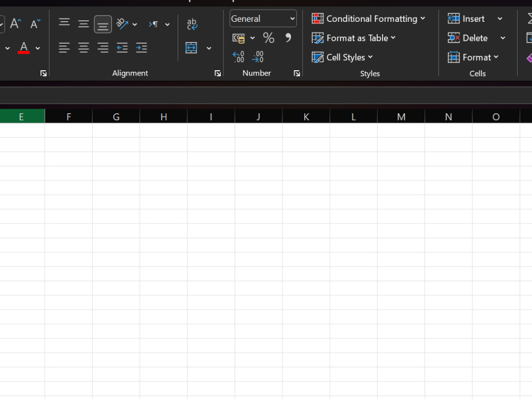Open Cell Styles gallery
Image resolution: width=532 pixels, height=399 pixels.
[x=342, y=57]
